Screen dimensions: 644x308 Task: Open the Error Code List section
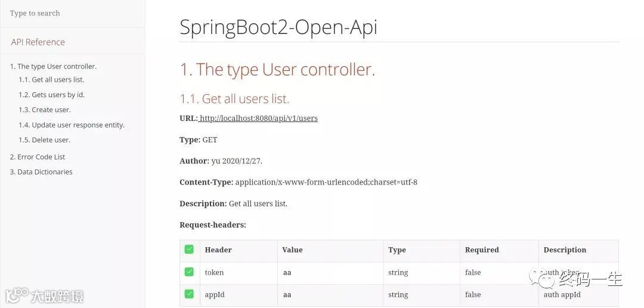38,157
